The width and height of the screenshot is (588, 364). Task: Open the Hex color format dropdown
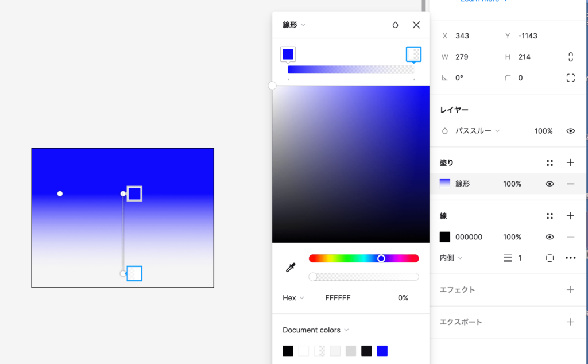tap(293, 298)
